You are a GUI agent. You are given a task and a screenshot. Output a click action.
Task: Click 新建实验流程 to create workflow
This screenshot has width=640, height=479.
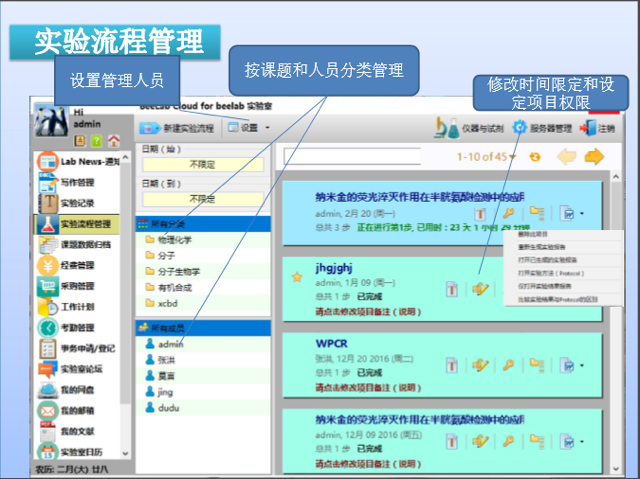point(176,128)
